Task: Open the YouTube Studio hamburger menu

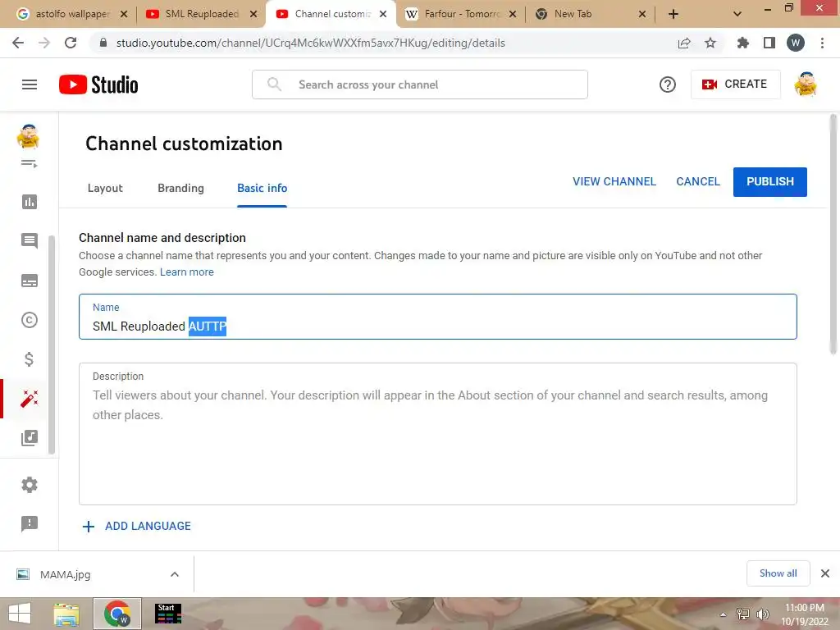Action: [x=30, y=84]
